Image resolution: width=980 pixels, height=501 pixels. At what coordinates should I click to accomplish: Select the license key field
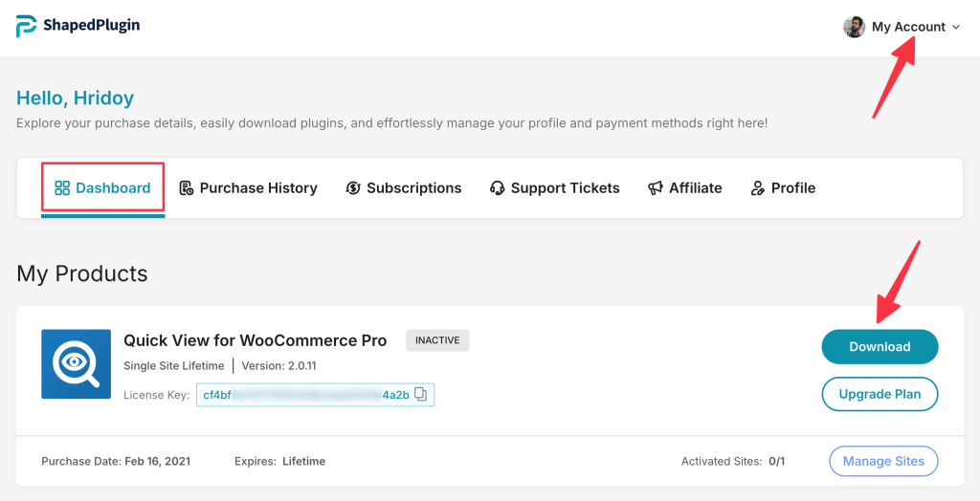tap(304, 395)
